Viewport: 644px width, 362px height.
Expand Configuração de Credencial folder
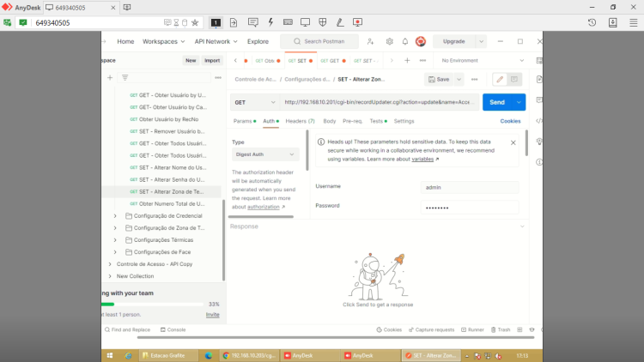tap(115, 216)
